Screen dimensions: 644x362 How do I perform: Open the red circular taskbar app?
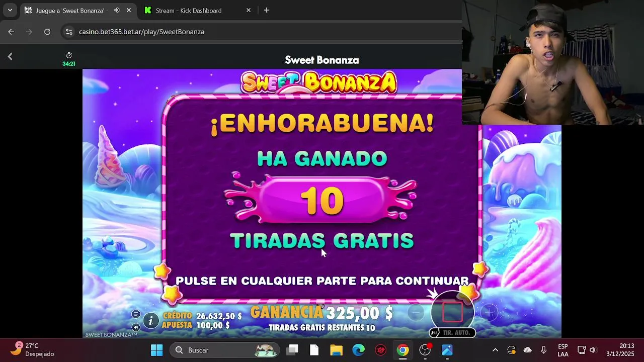(x=380, y=350)
